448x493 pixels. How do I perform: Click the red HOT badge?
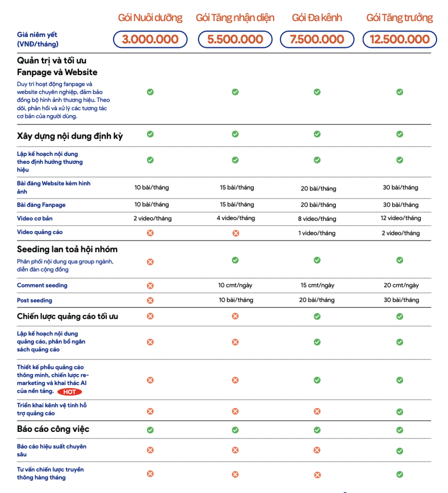coord(73,392)
